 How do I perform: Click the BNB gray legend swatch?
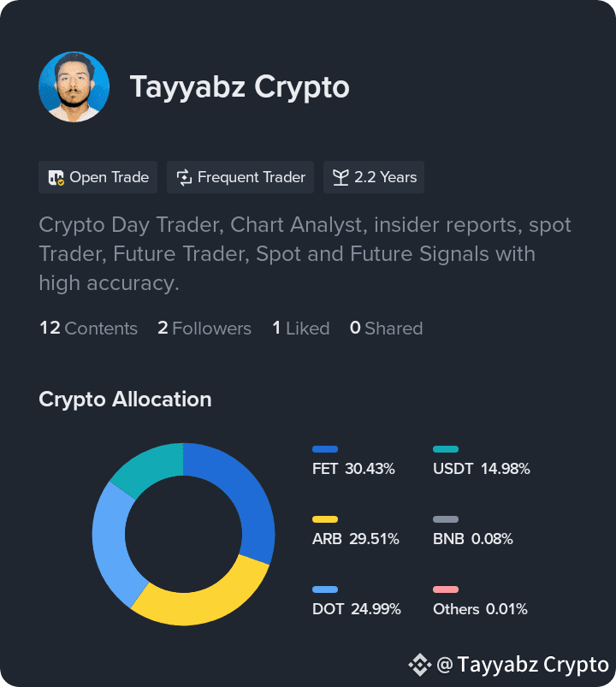[x=446, y=519]
